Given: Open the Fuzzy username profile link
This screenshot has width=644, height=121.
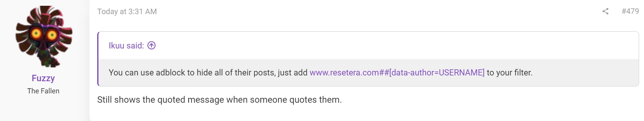Looking at the screenshot, I should (x=43, y=78).
